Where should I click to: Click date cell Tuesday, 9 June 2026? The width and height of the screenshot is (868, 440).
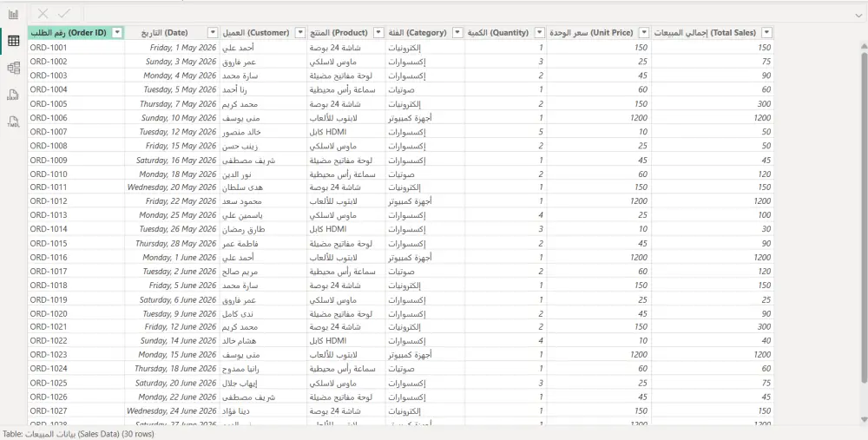(x=172, y=313)
